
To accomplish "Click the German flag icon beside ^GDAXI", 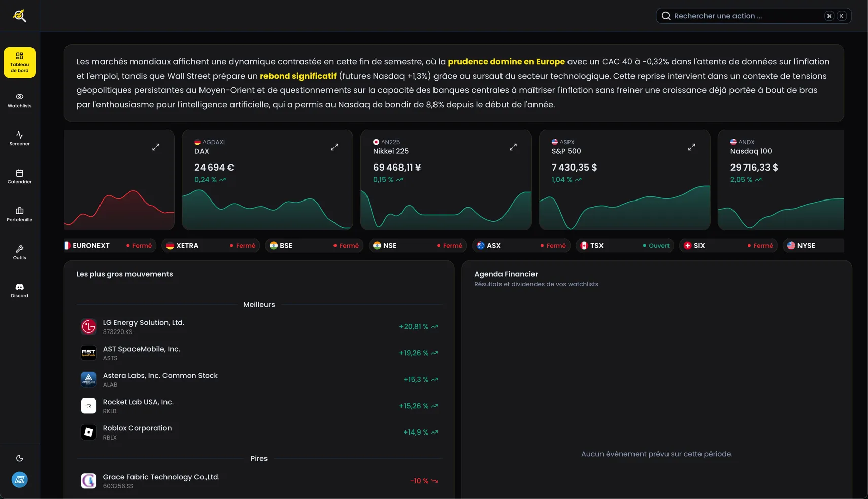I will click(197, 142).
